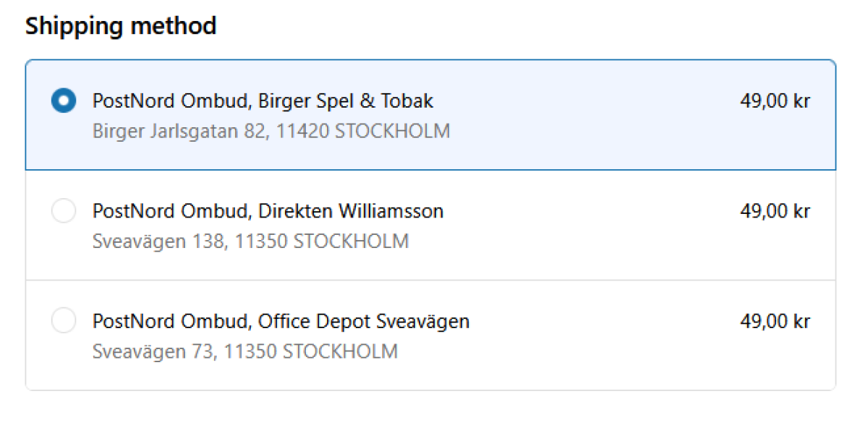868x433 pixels.
Task: Click 11350 STOCKHOLM under Office Depot Sveavägen
Action: [x=311, y=352]
